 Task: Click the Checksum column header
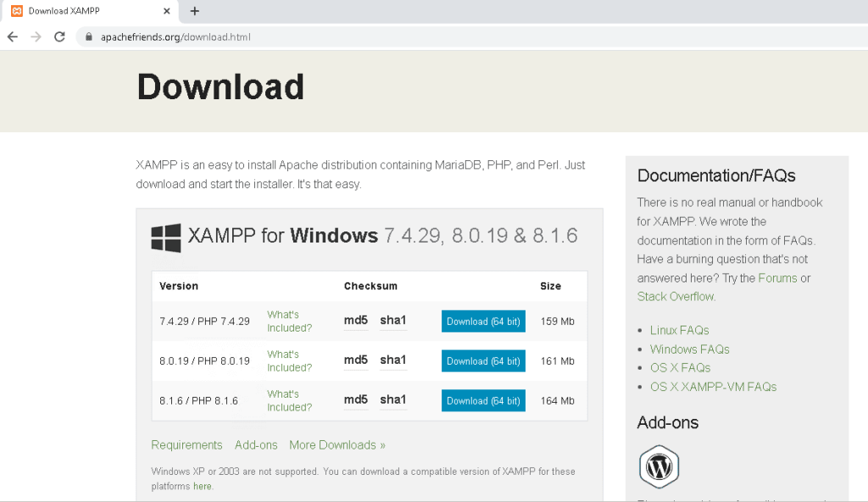pyautogui.click(x=370, y=286)
